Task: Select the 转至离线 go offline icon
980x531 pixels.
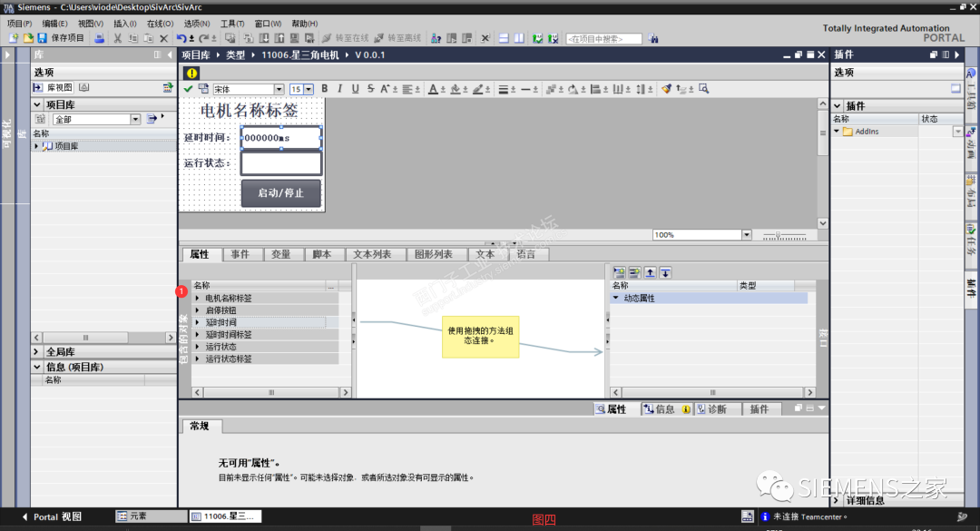Action: click(395, 37)
